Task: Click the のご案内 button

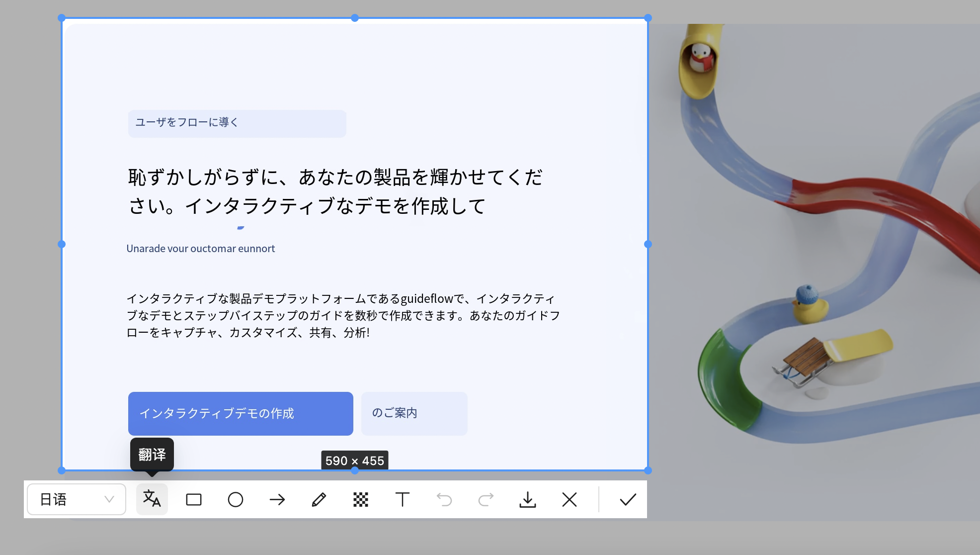Action: tap(414, 413)
